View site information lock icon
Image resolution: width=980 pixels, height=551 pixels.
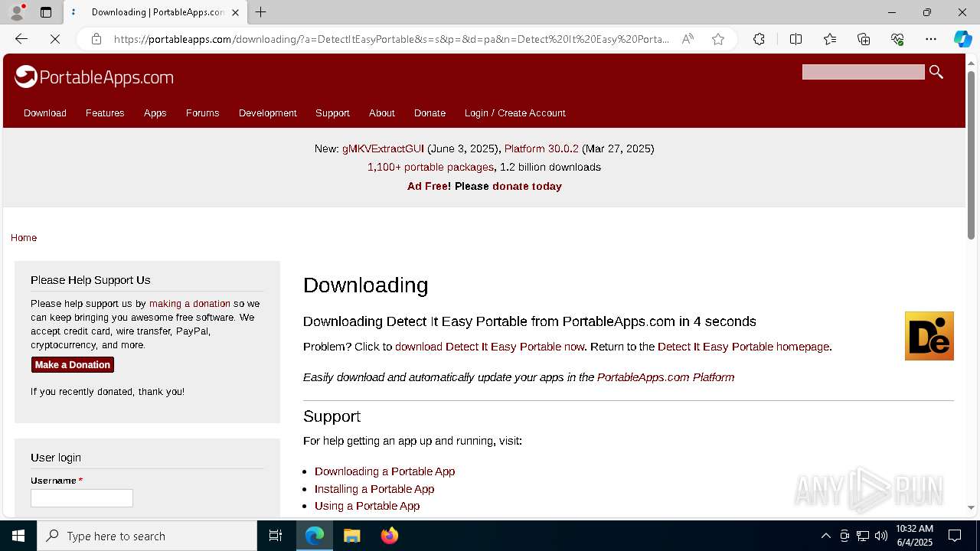coord(96,39)
